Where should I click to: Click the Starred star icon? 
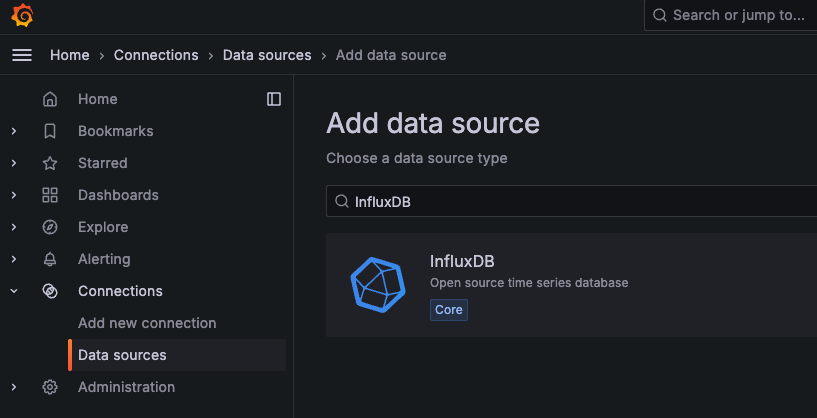tap(50, 163)
